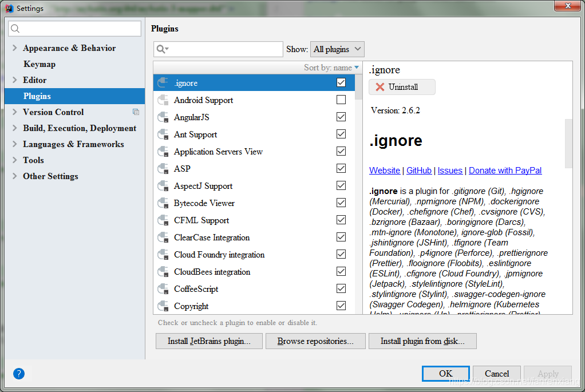Image resolution: width=585 pixels, height=392 pixels.
Task: Enable the Android Support plugin checkbox
Action: click(341, 100)
